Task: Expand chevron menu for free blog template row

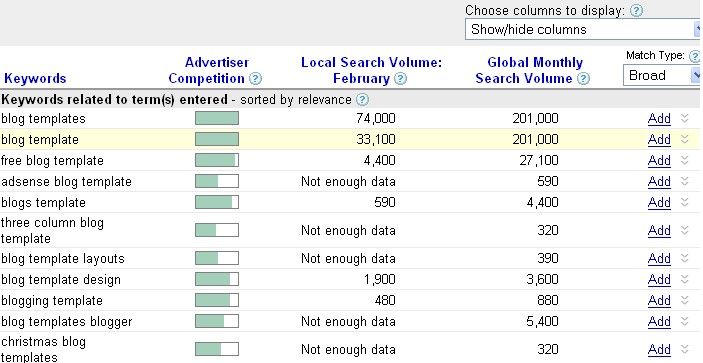Action: pyautogui.click(x=684, y=160)
